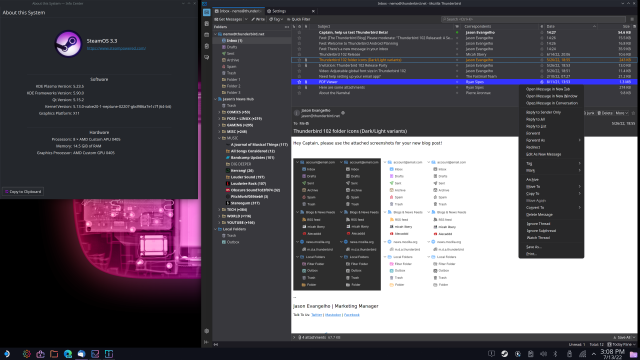Open the Bluetooth tray icon
Image resolution: width=640 pixels, height=360 pixels.
tap(556, 354)
